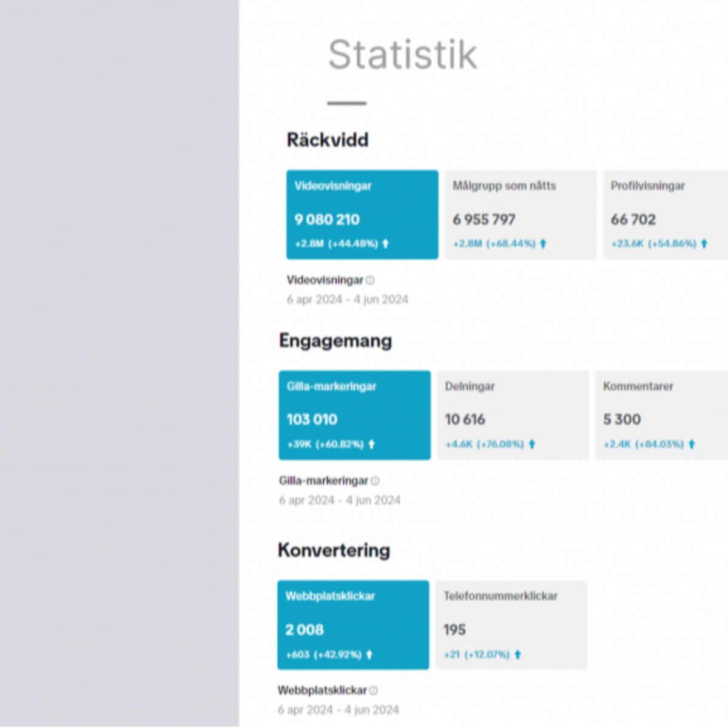Select the Gilla-markeringar metric card

[x=354, y=415]
